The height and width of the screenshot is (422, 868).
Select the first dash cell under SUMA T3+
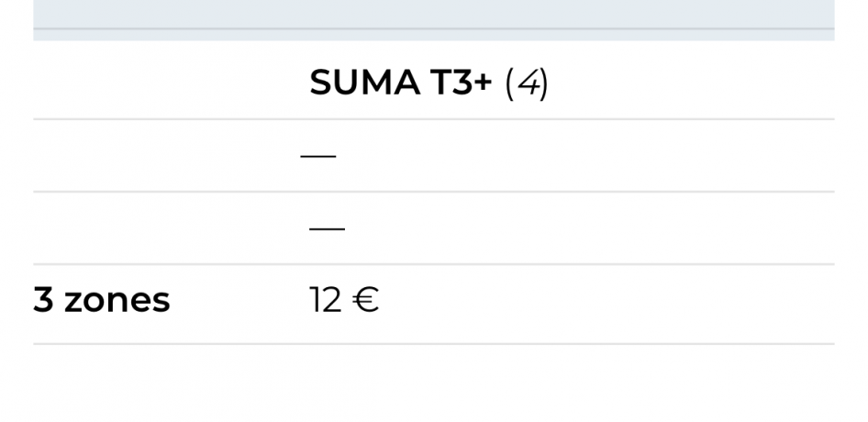pos(318,156)
